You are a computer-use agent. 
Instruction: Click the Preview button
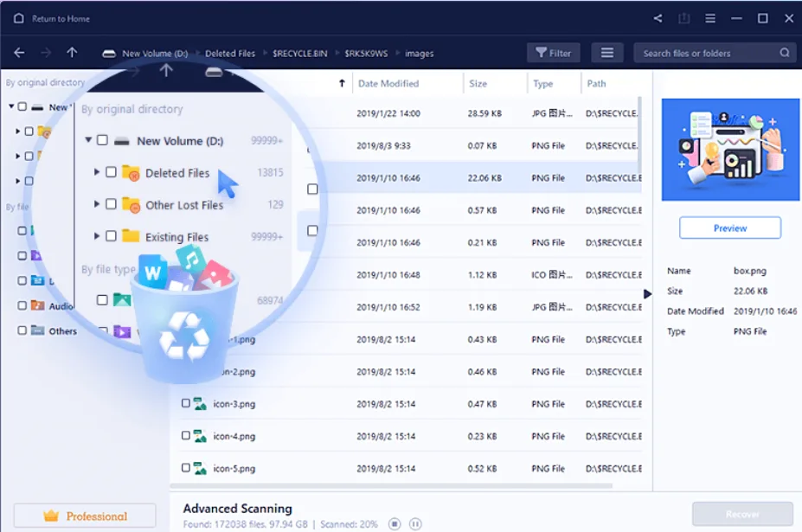[729, 228]
